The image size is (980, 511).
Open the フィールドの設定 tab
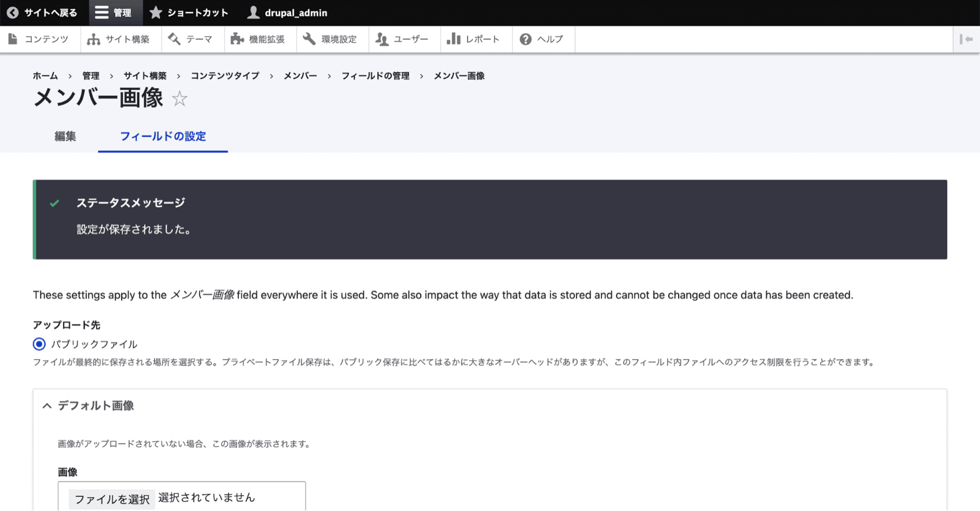[x=163, y=136]
